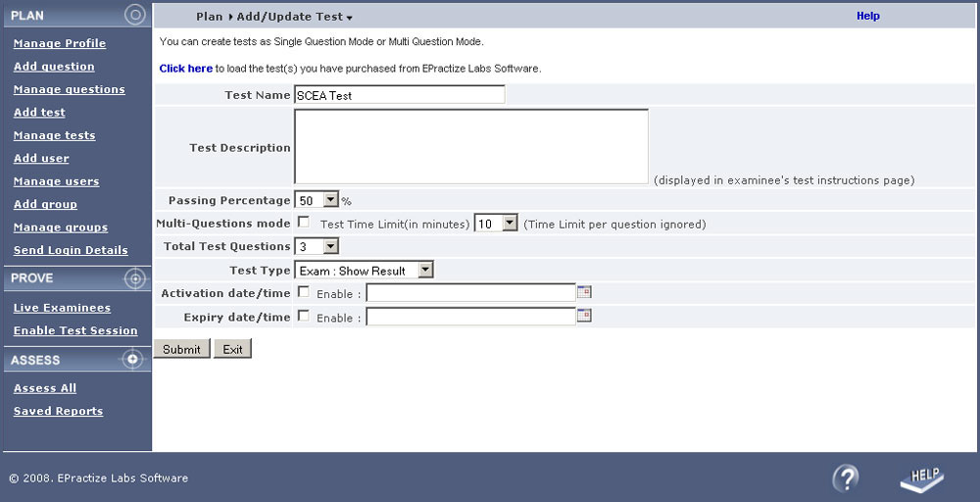Click the question mark help icon

click(x=846, y=478)
